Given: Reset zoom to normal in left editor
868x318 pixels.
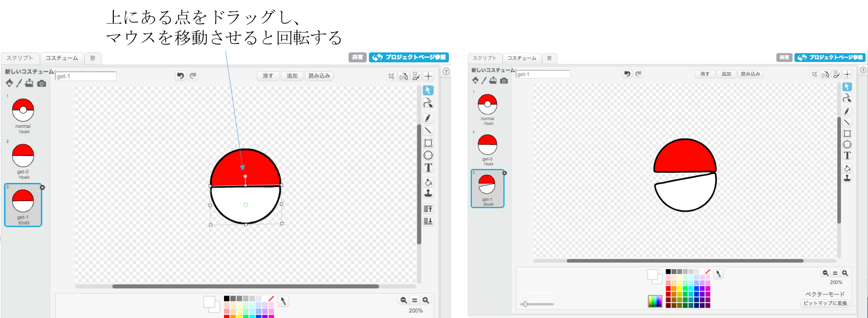Looking at the screenshot, I should click(415, 300).
